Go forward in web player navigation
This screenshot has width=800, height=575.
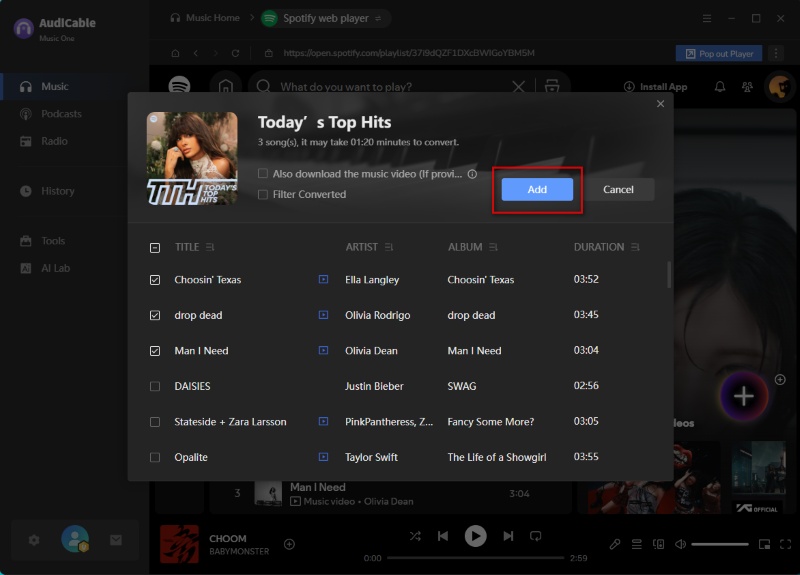click(215, 53)
